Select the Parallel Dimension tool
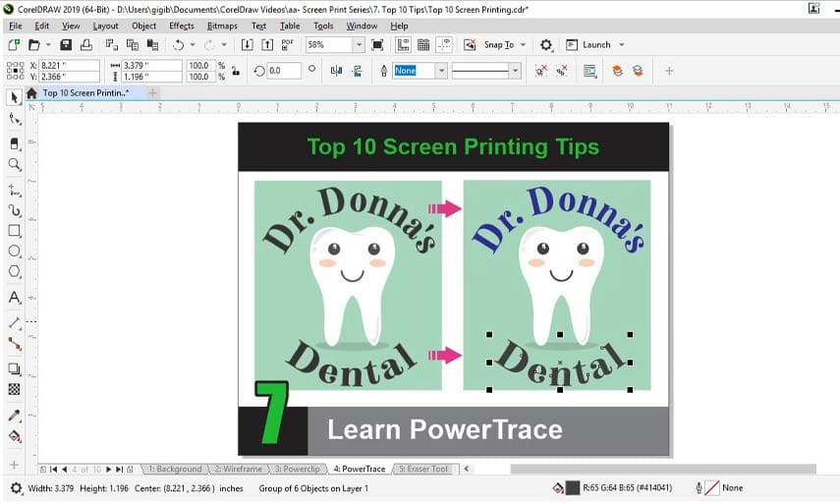The height and width of the screenshot is (504, 840). [15, 322]
